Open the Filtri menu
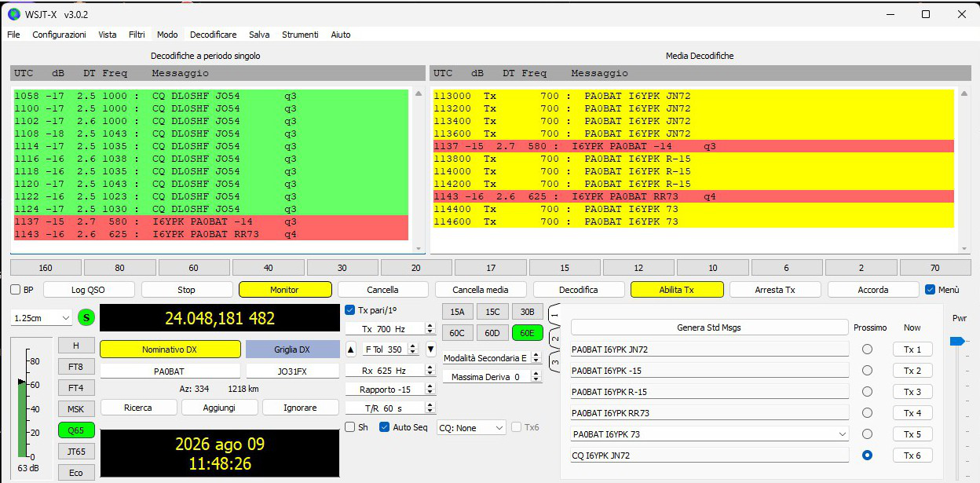 (x=137, y=35)
